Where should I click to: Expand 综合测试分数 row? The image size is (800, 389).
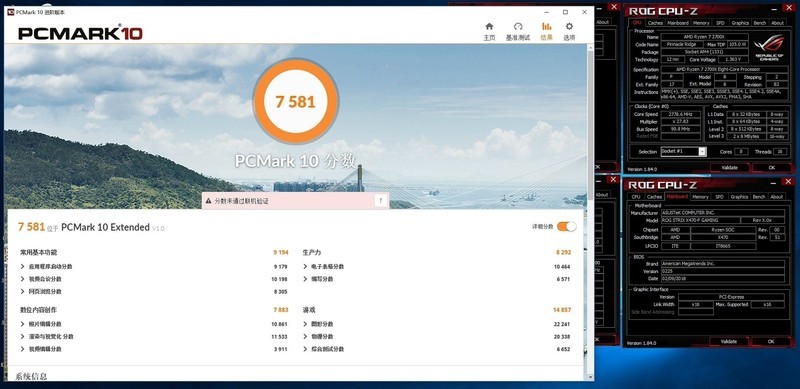[305, 349]
